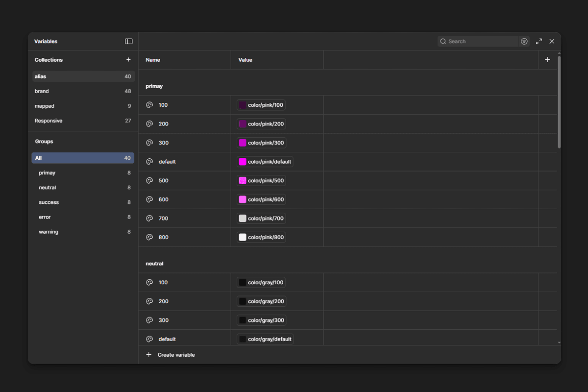This screenshot has width=588, height=392.
Task: Click the vertical scrollbar on the table
Action: coord(559,103)
